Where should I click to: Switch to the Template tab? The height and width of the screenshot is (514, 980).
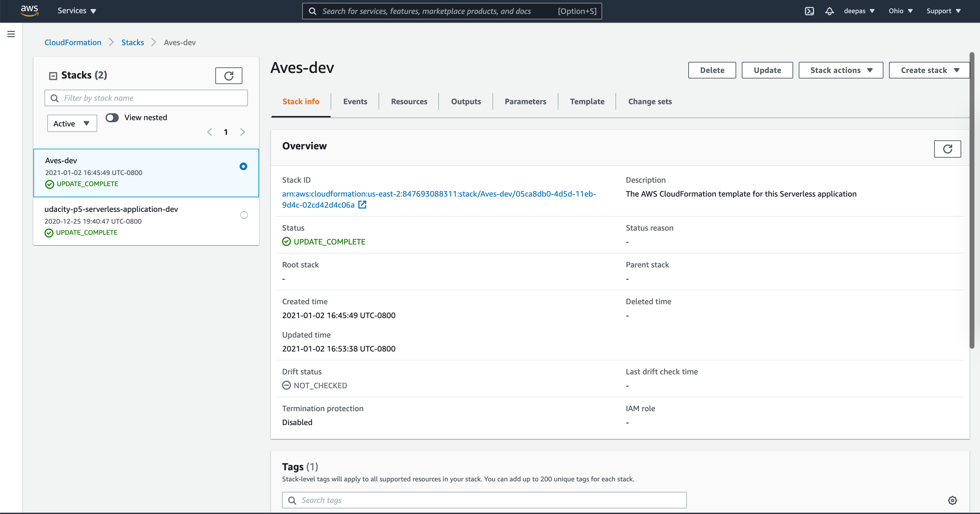click(587, 101)
